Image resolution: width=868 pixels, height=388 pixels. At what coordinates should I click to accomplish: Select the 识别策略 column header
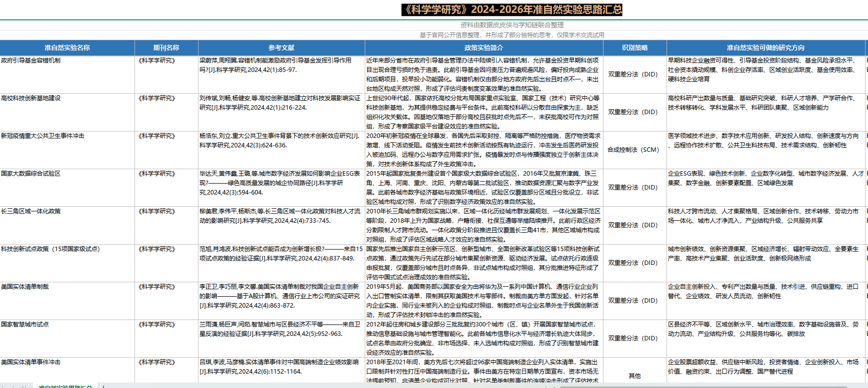(635, 48)
